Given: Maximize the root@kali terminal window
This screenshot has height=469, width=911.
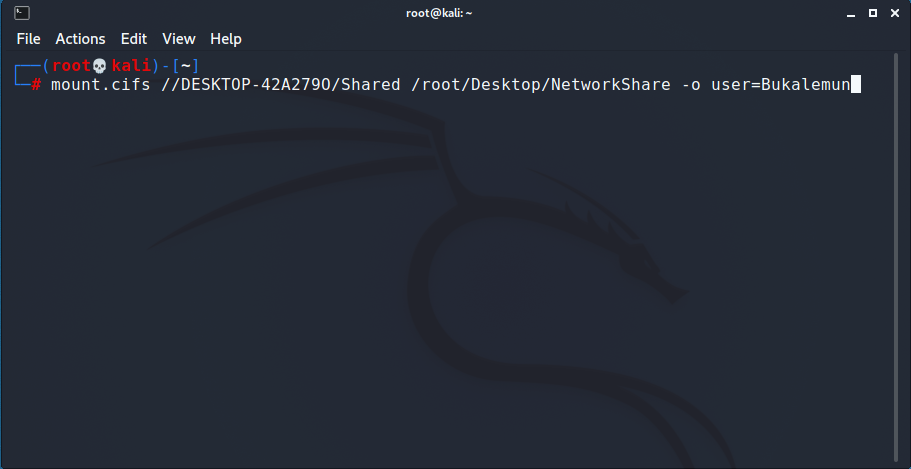Looking at the screenshot, I should pyautogui.click(x=873, y=13).
